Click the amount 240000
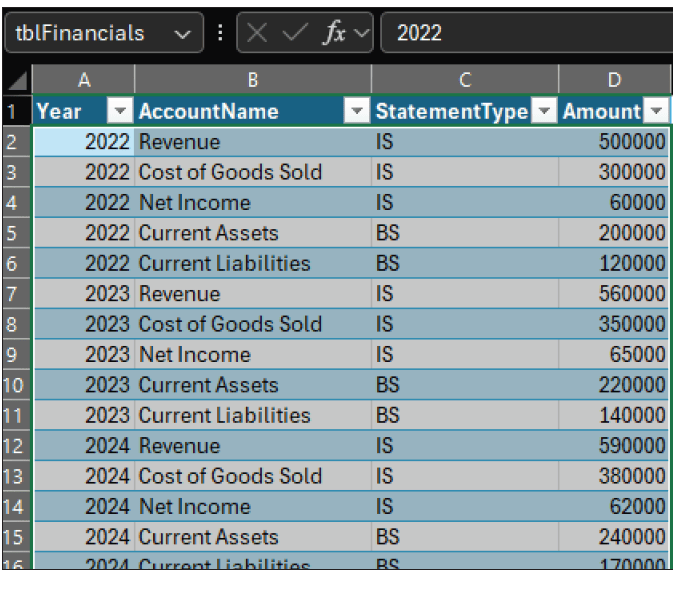673x591 pixels. [x=614, y=536]
